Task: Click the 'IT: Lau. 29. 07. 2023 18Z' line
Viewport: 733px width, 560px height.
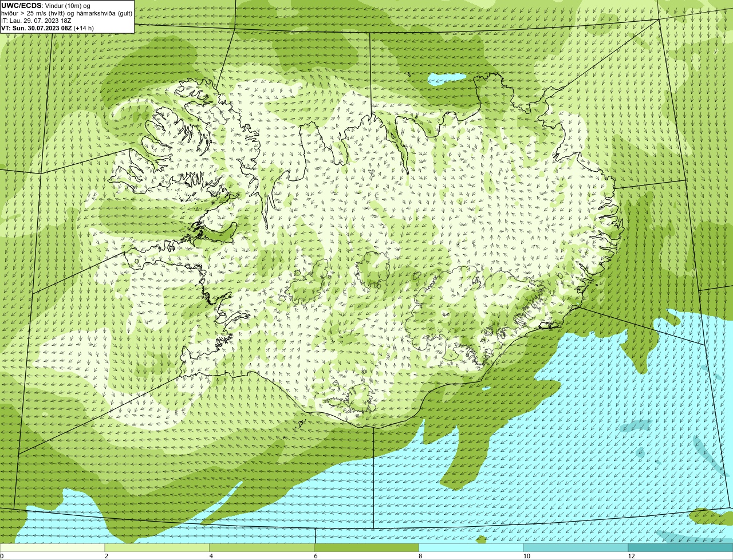Action: 36,21
